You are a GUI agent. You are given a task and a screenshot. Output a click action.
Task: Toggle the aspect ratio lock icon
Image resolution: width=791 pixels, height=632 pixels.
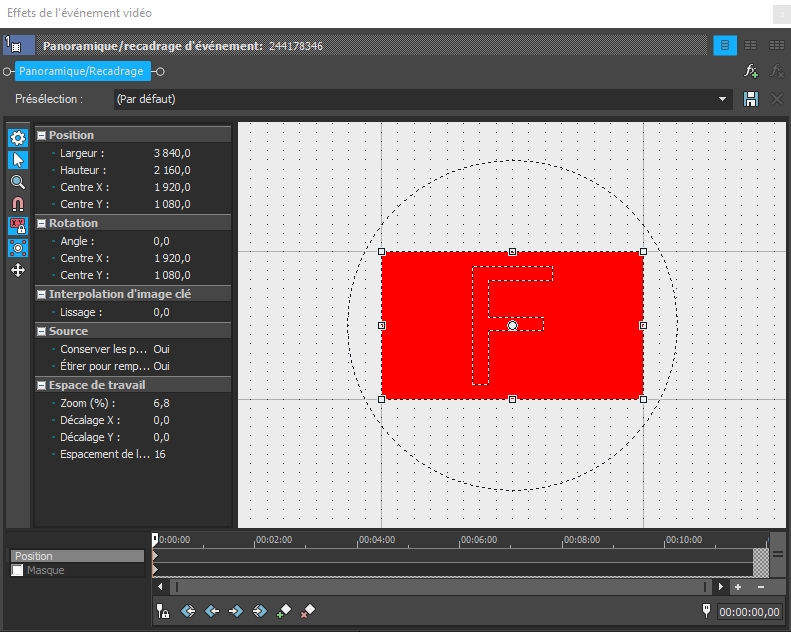pyautogui.click(x=18, y=226)
